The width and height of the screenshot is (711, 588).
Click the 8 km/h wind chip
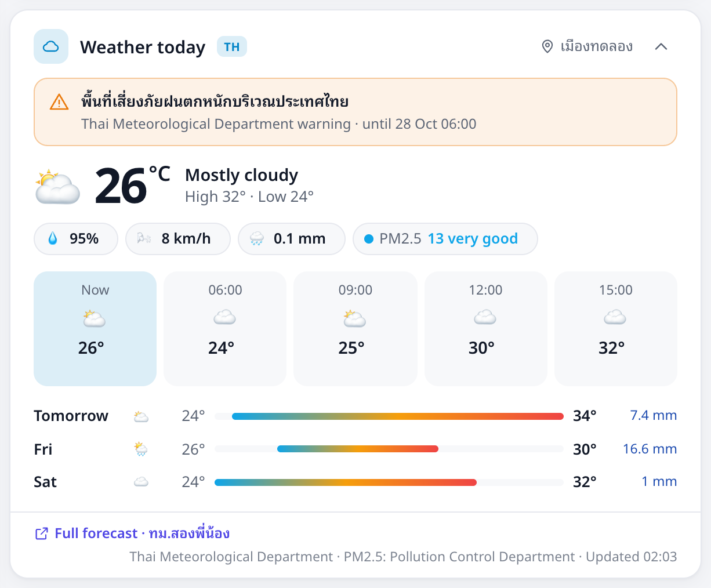click(x=178, y=239)
